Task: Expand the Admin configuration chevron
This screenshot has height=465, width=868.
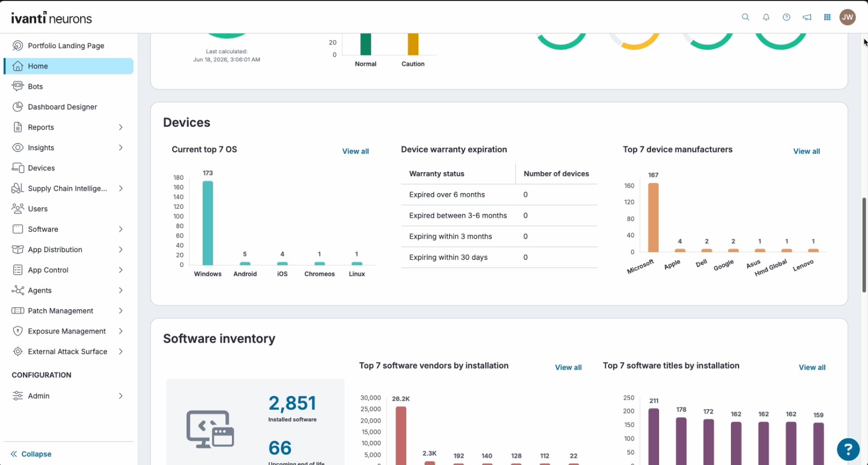Action: (121, 396)
